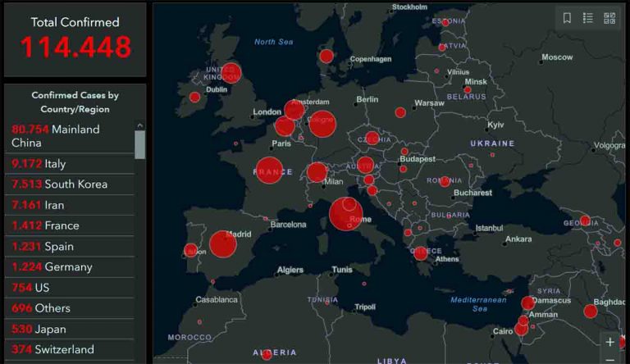Viewport: 630px width, 364px height.
Task: Click the Total Confirmed 114.448 counter
Action: pos(75,39)
